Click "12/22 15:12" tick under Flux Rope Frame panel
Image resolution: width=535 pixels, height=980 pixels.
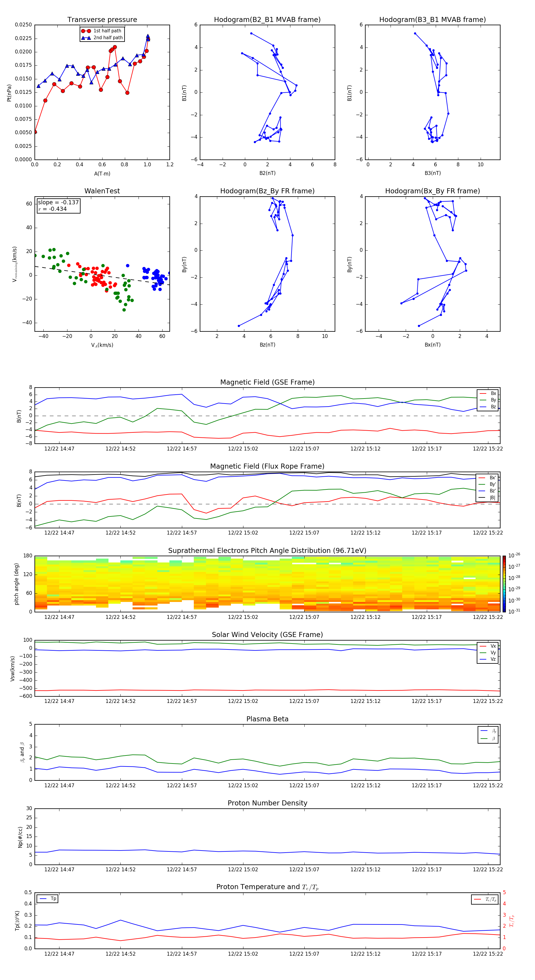(x=365, y=533)
